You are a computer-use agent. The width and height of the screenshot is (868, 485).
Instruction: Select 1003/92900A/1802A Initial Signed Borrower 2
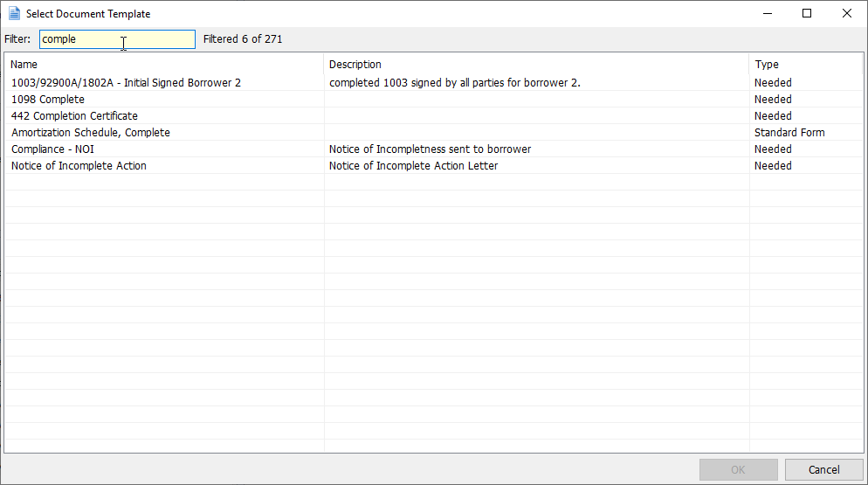(x=433, y=83)
